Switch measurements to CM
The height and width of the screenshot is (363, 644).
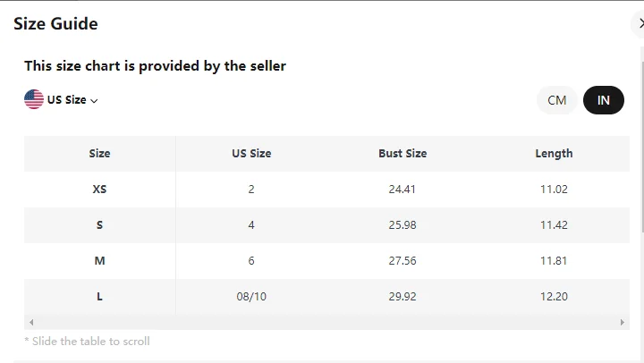557,100
